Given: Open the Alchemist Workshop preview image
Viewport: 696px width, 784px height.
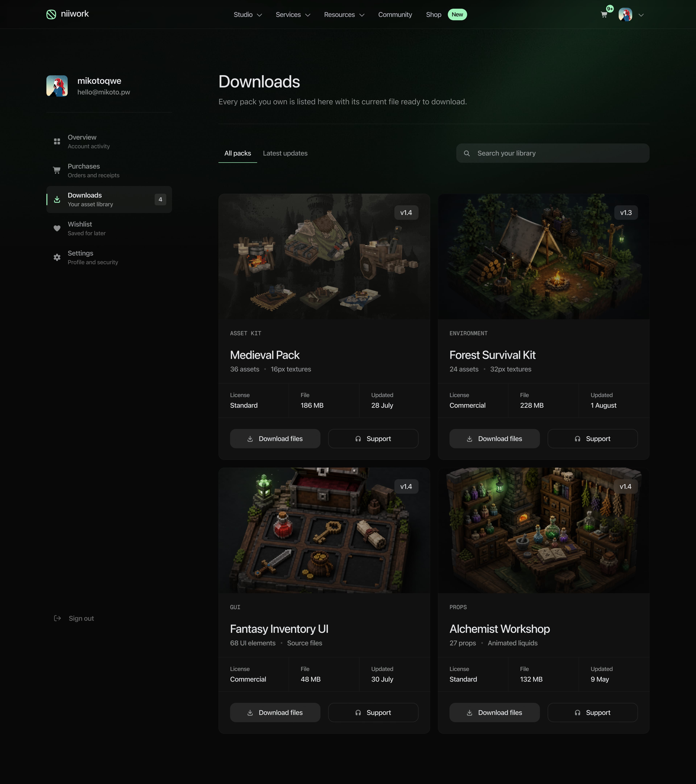Looking at the screenshot, I should point(544,530).
